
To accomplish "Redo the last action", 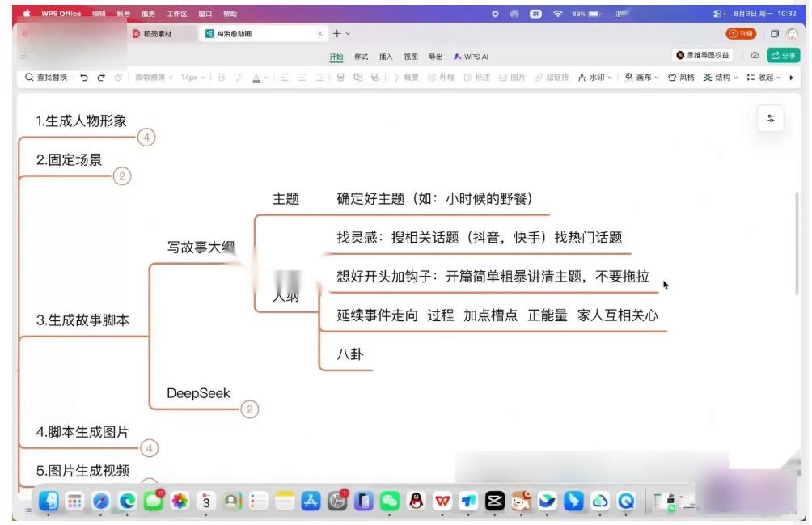I will 101,77.
